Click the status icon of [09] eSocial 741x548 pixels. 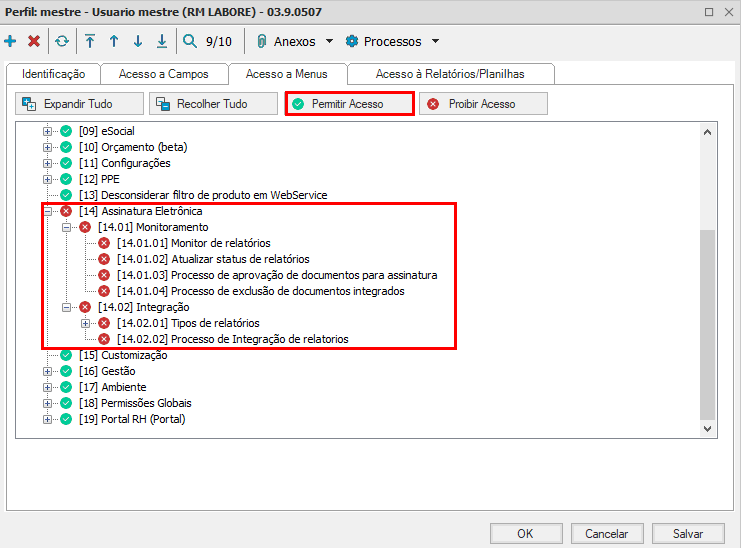[x=66, y=131]
